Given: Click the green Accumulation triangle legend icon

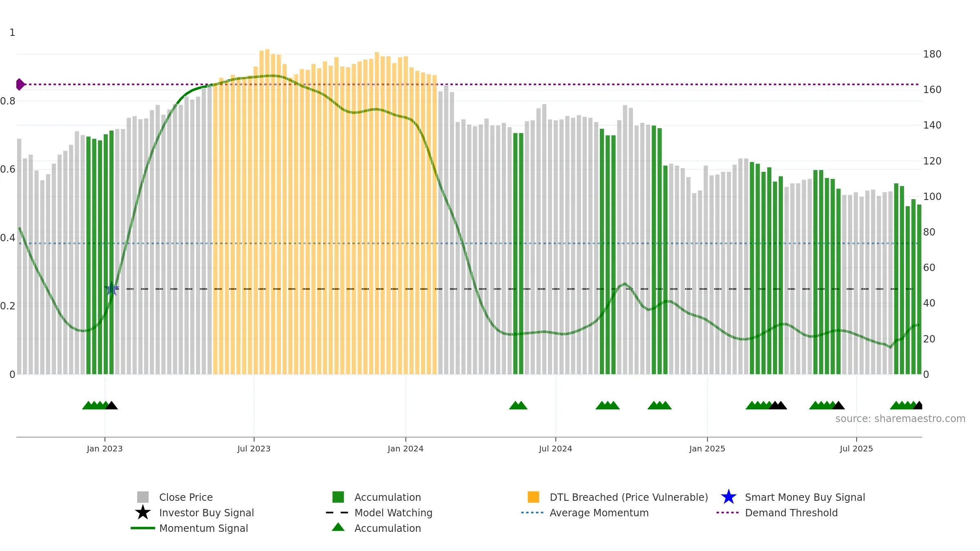Looking at the screenshot, I should tap(338, 527).
